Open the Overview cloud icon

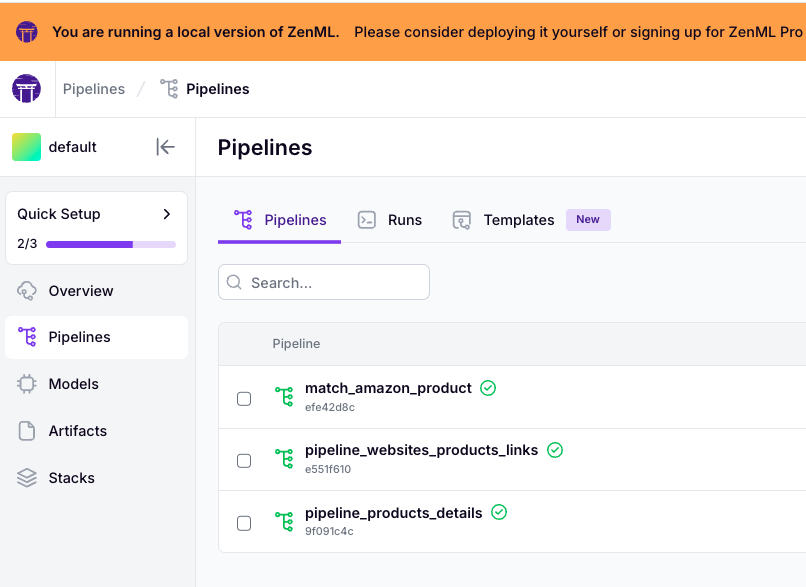[27, 291]
